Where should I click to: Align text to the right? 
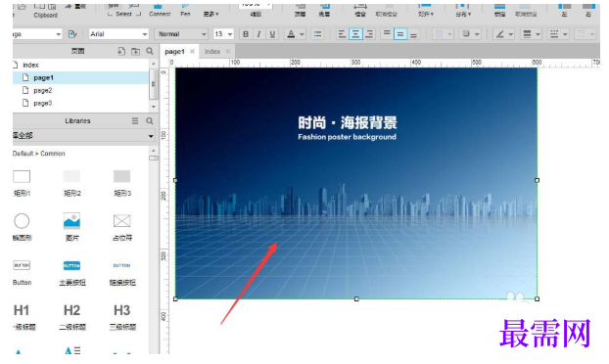click(369, 34)
